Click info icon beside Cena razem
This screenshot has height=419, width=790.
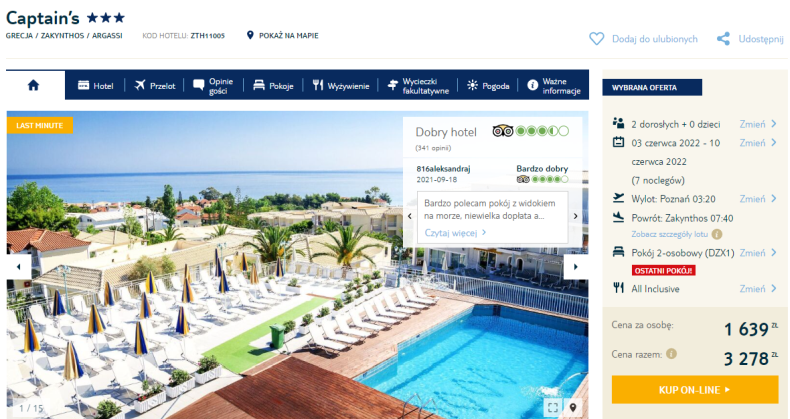671,354
